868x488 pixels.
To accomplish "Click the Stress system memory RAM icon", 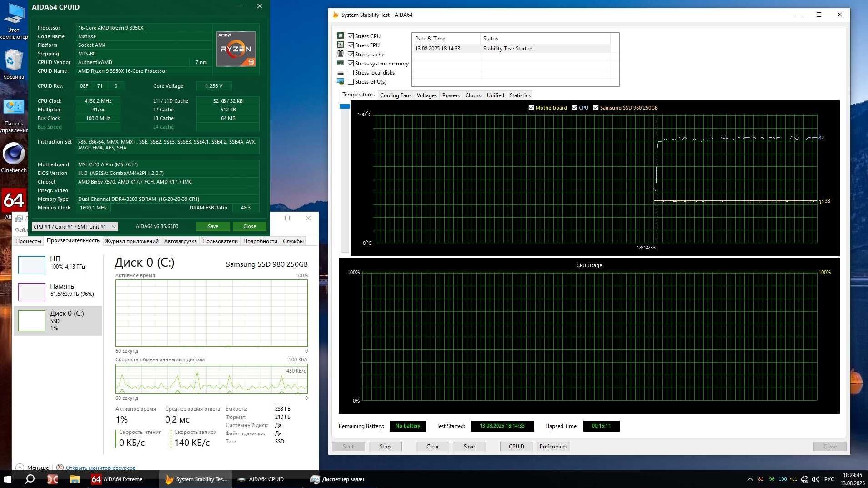I will (341, 63).
